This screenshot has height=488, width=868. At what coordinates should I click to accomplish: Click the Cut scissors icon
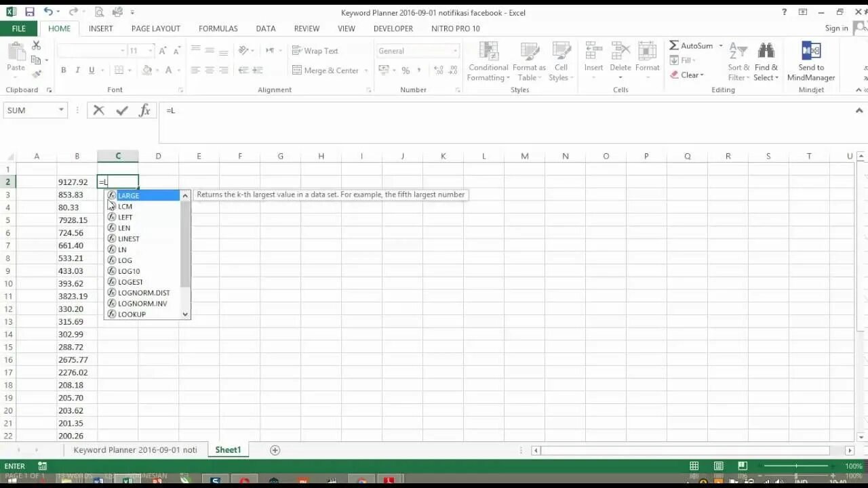37,45
